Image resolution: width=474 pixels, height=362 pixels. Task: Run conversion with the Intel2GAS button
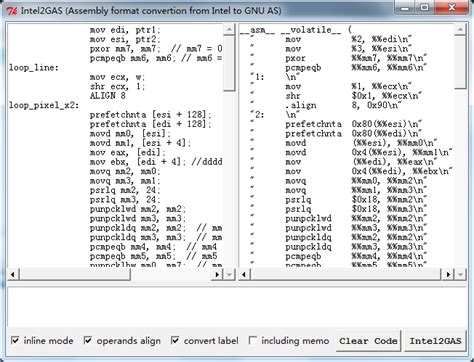click(x=435, y=341)
